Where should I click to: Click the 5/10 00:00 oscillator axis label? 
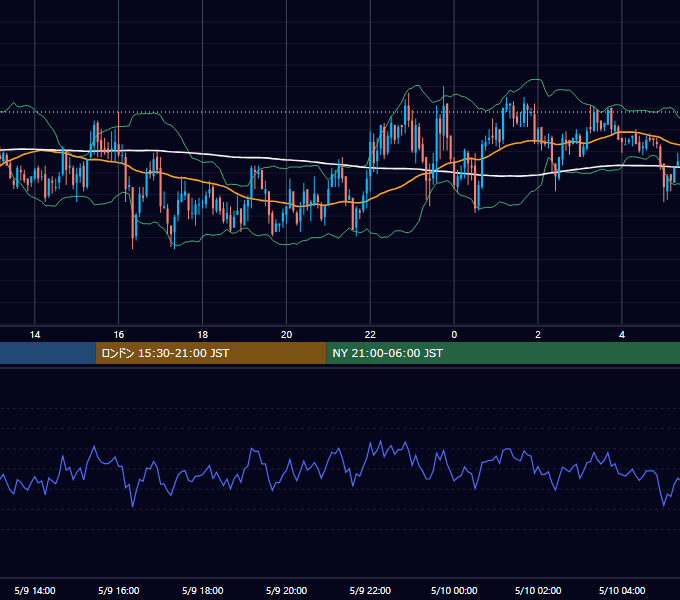pyautogui.click(x=454, y=590)
